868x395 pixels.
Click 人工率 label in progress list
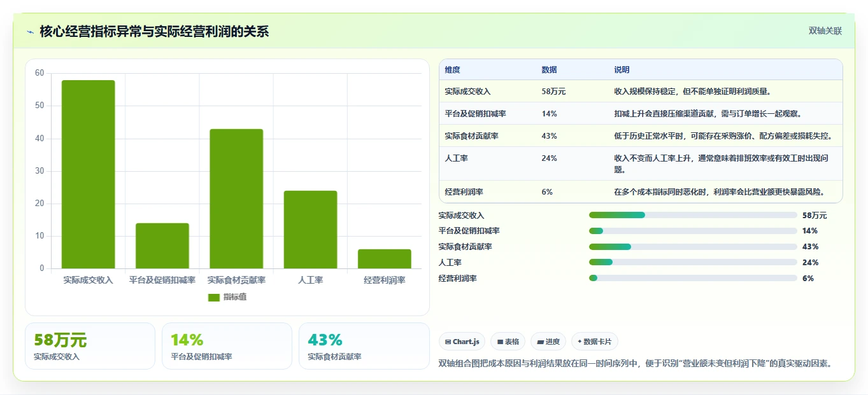pyautogui.click(x=450, y=262)
